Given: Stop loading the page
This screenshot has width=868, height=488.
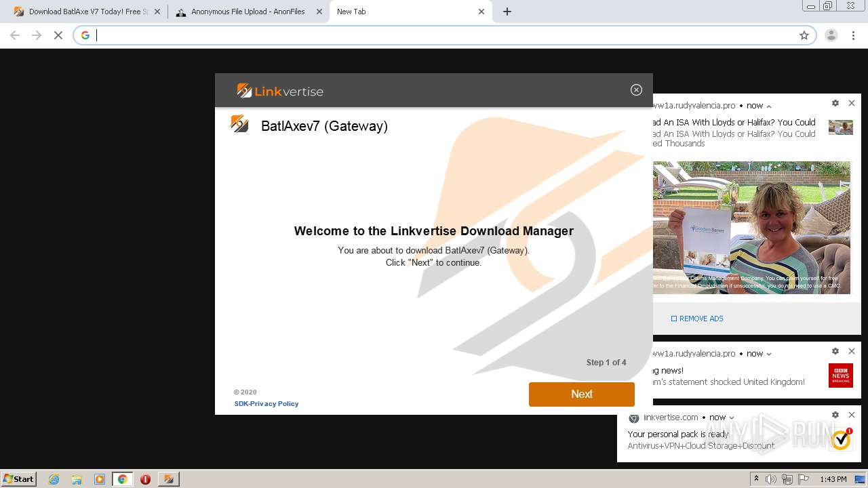Looking at the screenshot, I should [58, 35].
